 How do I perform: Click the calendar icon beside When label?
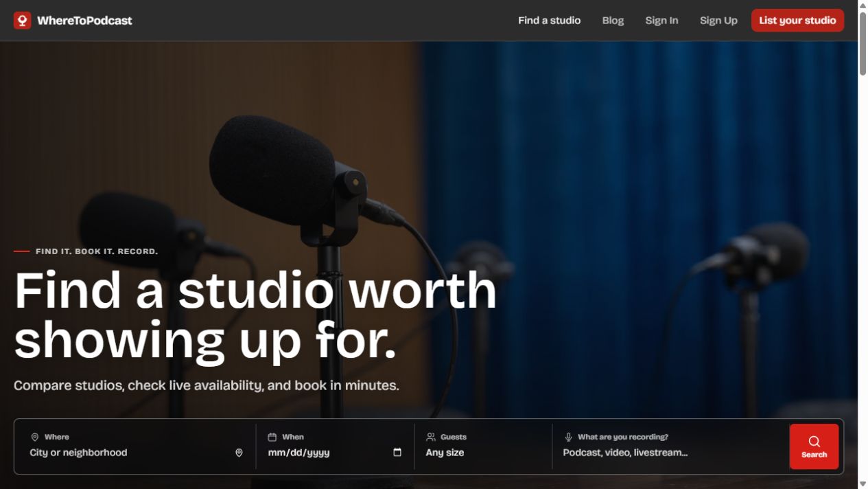click(x=272, y=437)
